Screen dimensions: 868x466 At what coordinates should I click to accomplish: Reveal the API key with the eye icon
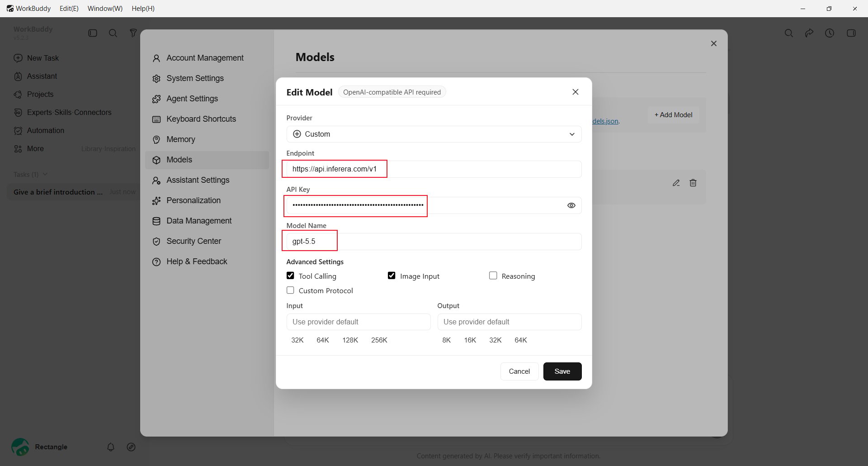coord(571,205)
